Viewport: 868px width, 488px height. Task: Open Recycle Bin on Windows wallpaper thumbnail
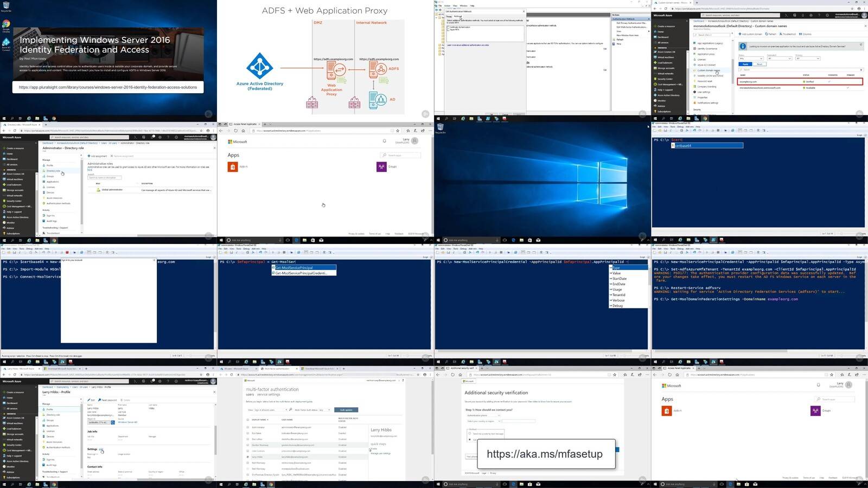pyautogui.click(x=440, y=128)
